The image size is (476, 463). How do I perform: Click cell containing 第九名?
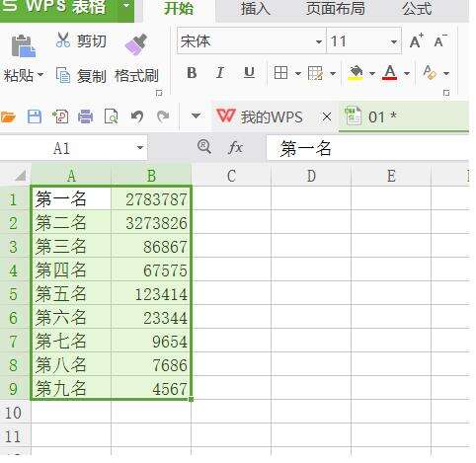(x=71, y=388)
